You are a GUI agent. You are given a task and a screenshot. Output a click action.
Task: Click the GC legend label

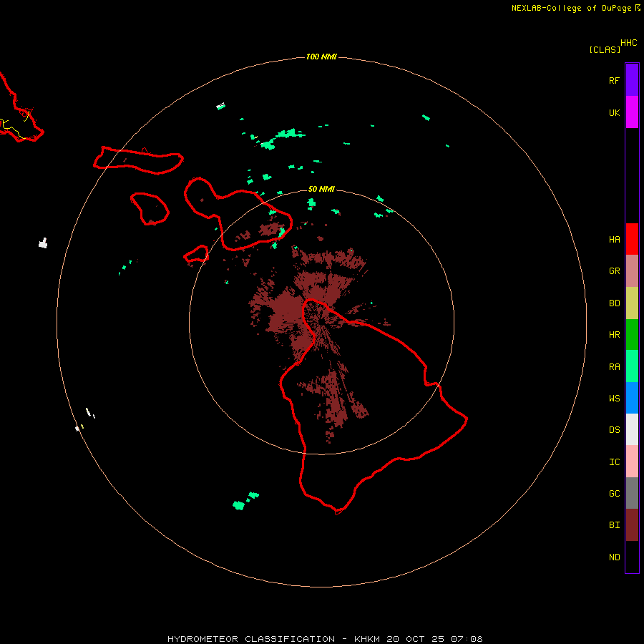(x=614, y=494)
